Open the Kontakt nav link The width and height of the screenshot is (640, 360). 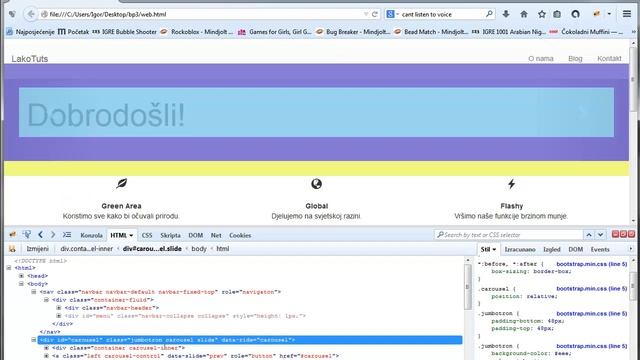click(609, 59)
